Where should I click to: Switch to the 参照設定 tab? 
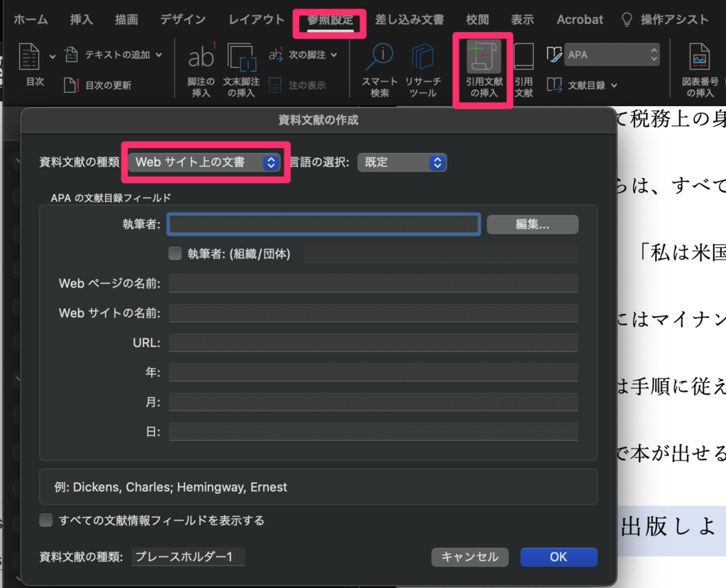pyautogui.click(x=330, y=20)
